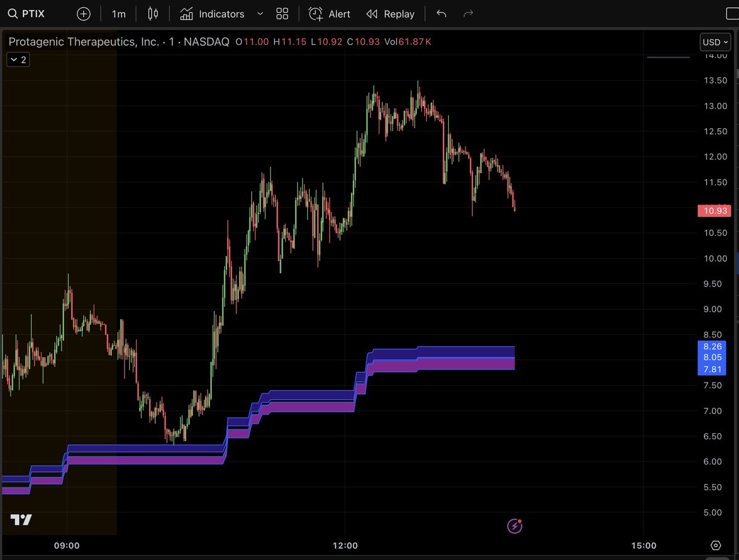Click the 13.50 price axis label
This screenshot has width=739, height=560.
[x=715, y=81]
